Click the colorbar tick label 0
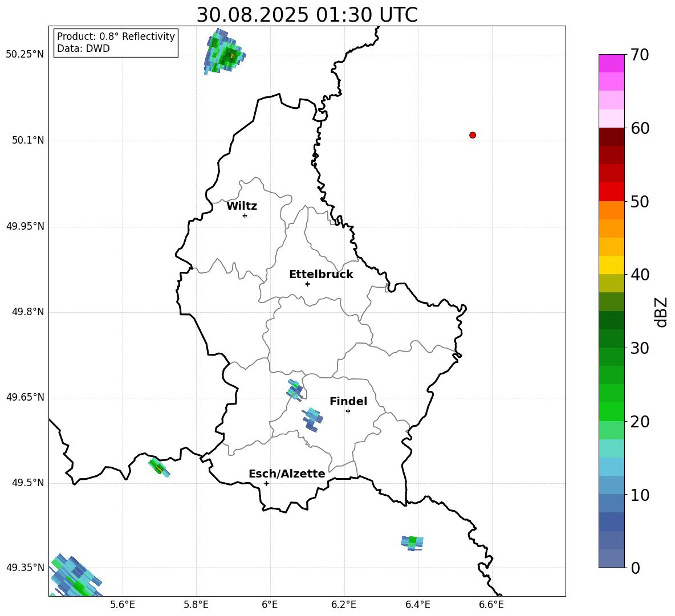 636,568
